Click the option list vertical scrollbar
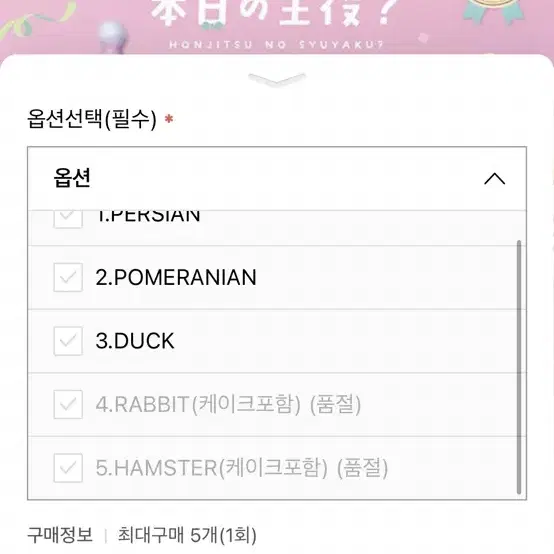The image size is (554, 554). (519, 367)
